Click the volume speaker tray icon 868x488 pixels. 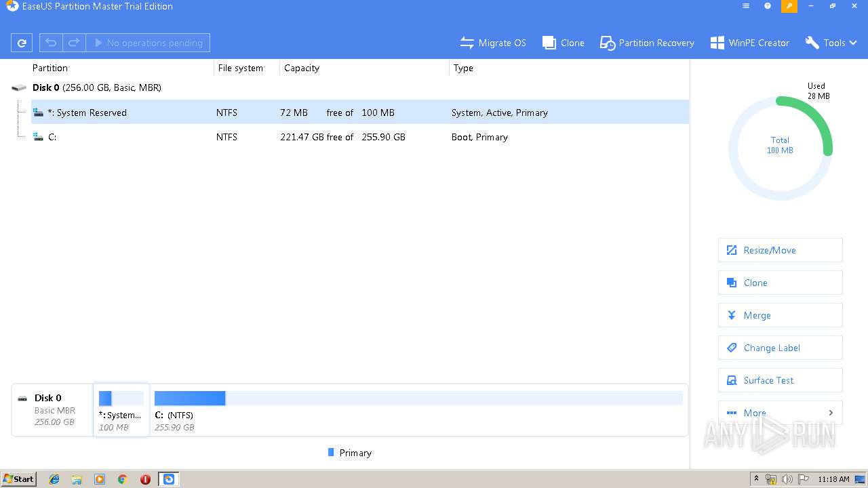point(787,479)
